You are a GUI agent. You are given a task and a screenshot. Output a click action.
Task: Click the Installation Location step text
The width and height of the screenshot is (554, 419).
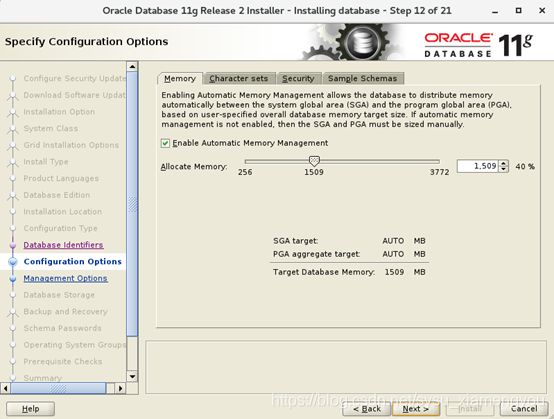click(63, 212)
